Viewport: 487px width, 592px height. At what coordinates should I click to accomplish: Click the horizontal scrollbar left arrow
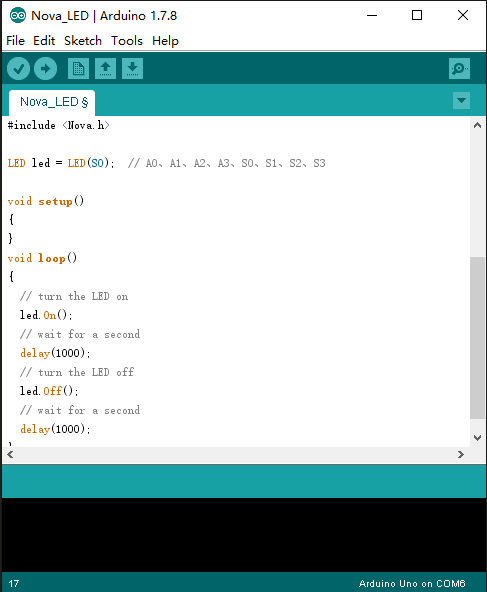point(10,455)
